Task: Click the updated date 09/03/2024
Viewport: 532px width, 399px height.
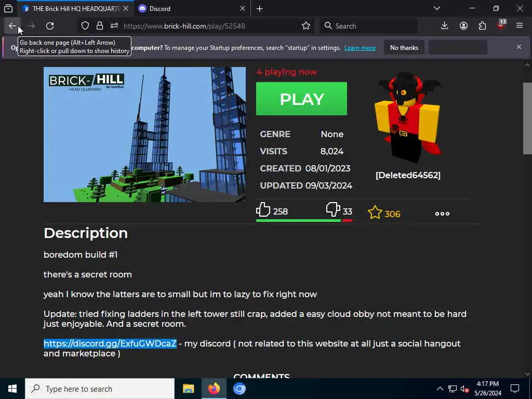Action: (x=329, y=185)
